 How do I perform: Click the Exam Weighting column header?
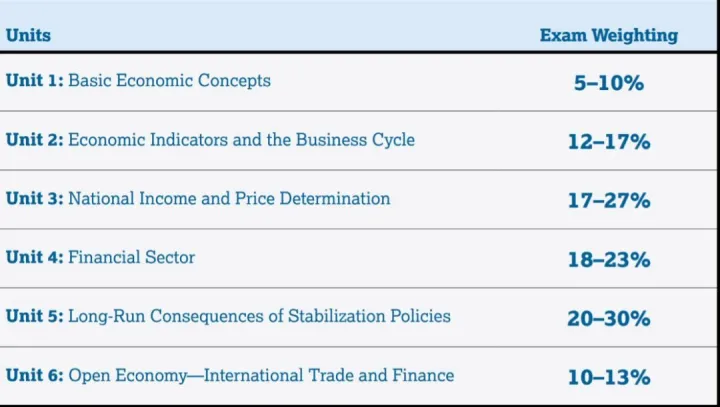(608, 35)
